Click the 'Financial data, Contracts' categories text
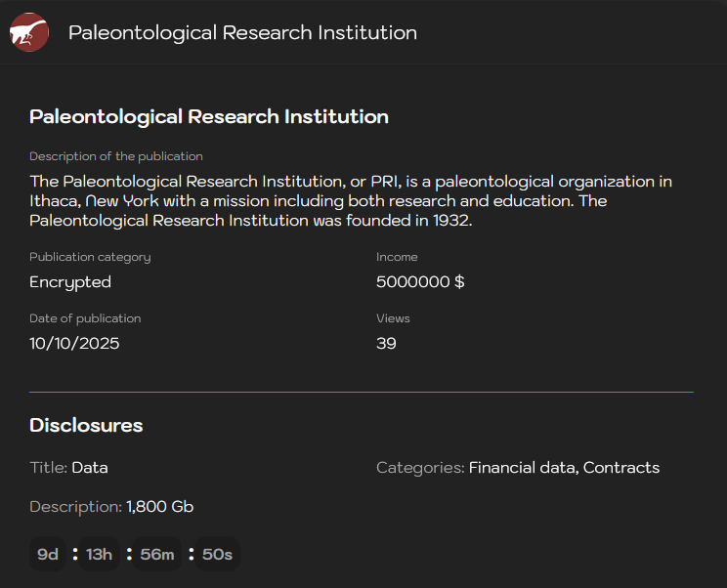 point(564,468)
